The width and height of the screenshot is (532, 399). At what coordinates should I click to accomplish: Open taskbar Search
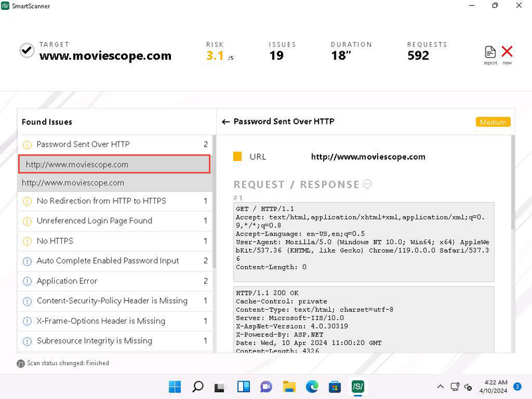pyautogui.click(x=198, y=387)
